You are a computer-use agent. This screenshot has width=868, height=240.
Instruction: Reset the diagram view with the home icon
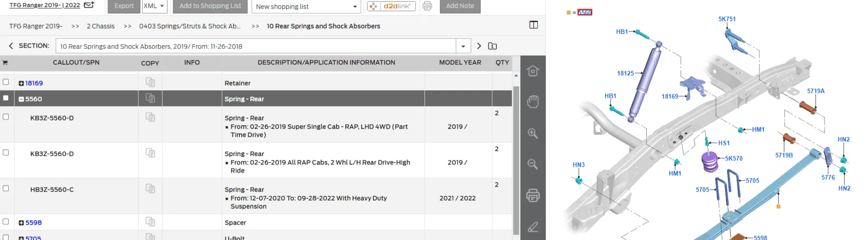533,71
